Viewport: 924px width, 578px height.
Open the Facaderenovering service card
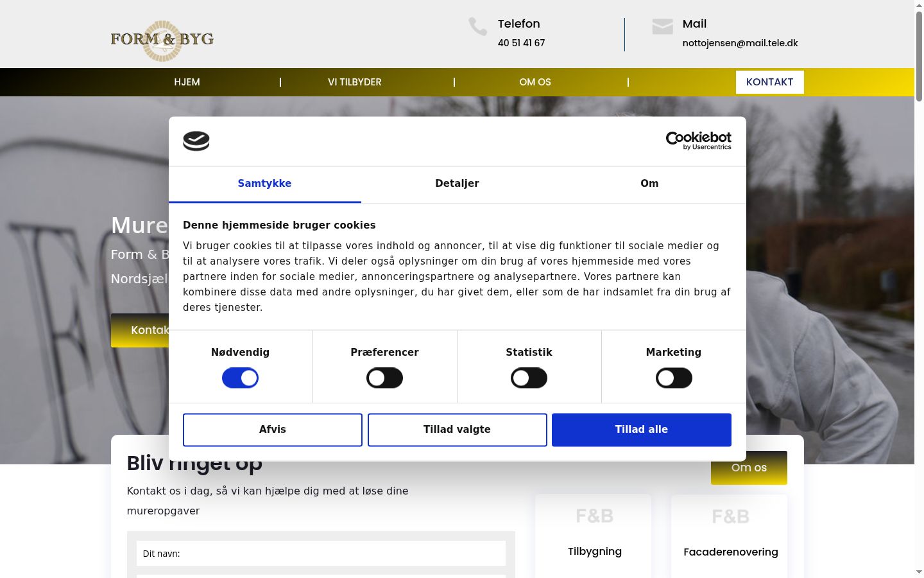click(x=730, y=536)
